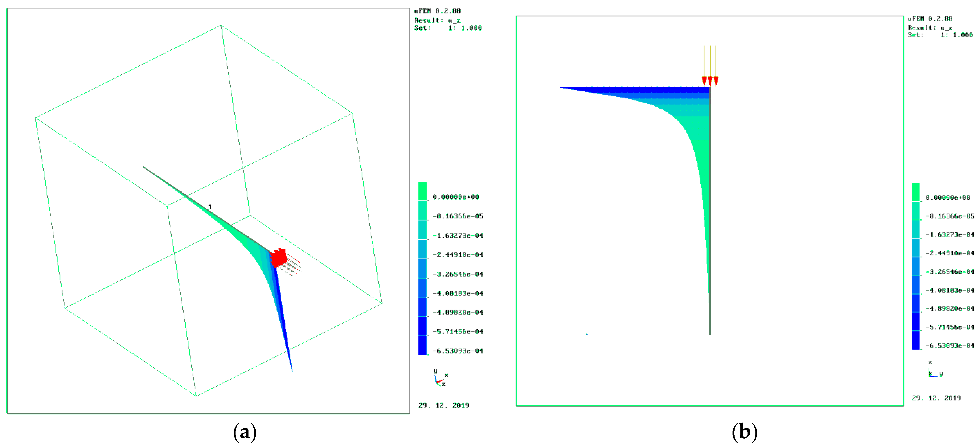This screenshot has height=448, width=980.
Task: Click the 0.00000e+00 legend value in panel (a)
Action: pyautogui.click(x=455, y=197)
